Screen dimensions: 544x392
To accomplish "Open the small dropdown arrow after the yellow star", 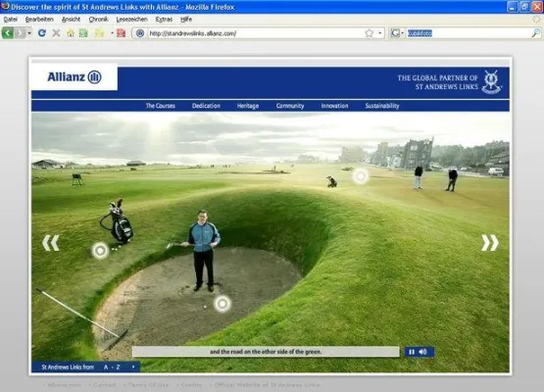I will 112,33.
